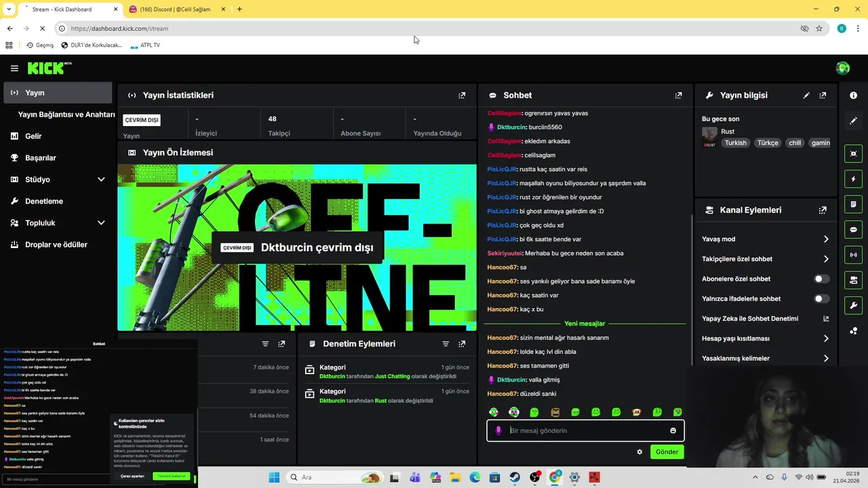Toggle the lightning bolt icon in the right icon strip
The height and width of the screenshot is (488, 868).
click(x=853, y=179)
